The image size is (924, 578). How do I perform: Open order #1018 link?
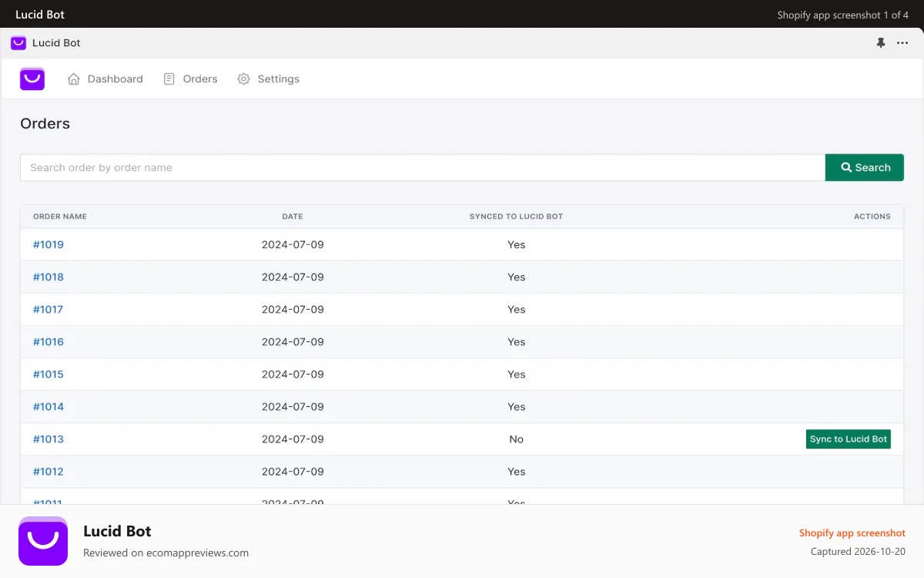(x=49, y=277)
